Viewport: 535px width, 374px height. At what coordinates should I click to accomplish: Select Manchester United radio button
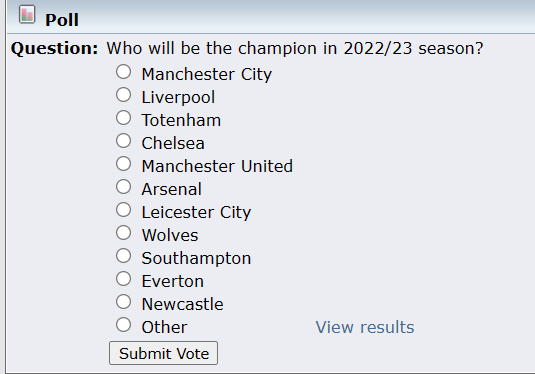pos(124,164)
